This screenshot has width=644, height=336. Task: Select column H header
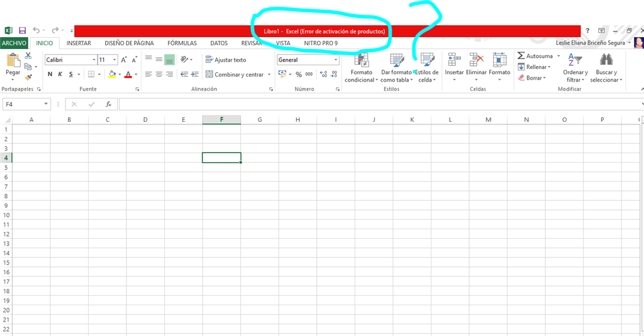(297, 120)
